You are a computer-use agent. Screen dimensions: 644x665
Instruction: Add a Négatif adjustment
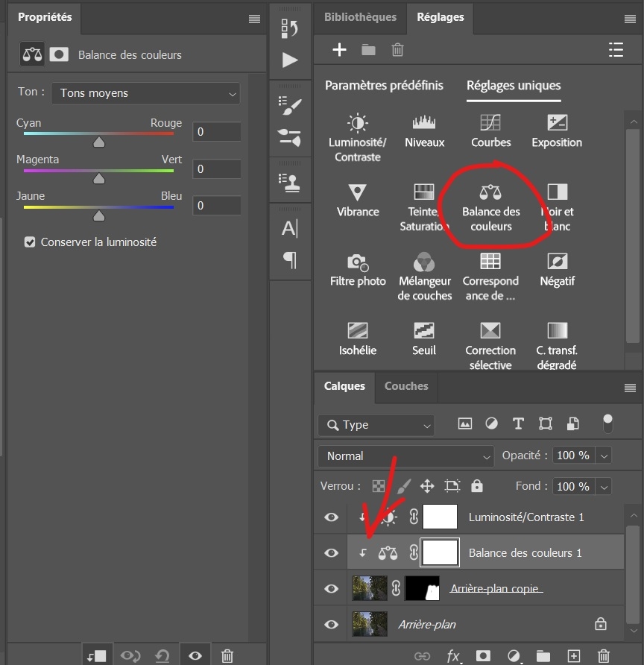pos(557,270)
